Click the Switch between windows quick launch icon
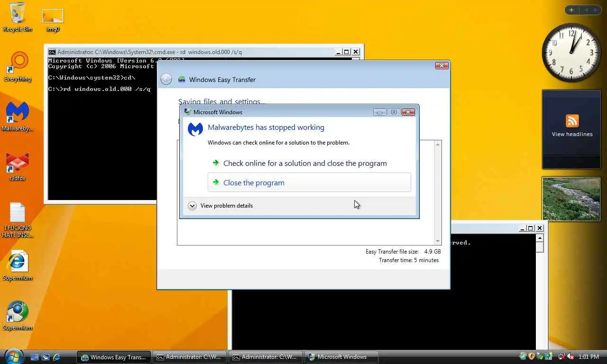 tap(46, 357)
